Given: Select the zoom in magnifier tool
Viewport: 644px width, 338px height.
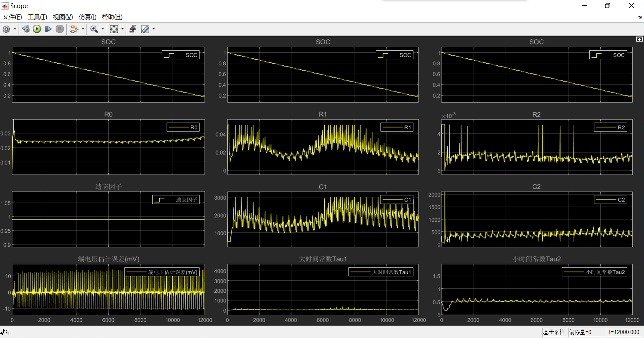Looking at the screenshot, I should pyautogui.click(x=94, y=29).
